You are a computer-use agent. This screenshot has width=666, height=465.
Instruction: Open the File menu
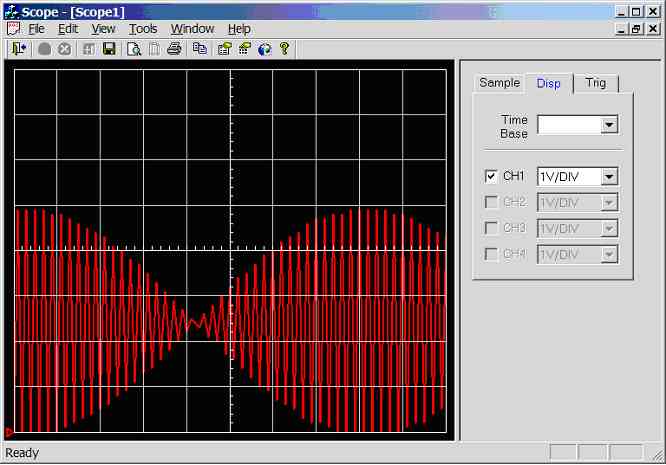[x=36, y=29]
